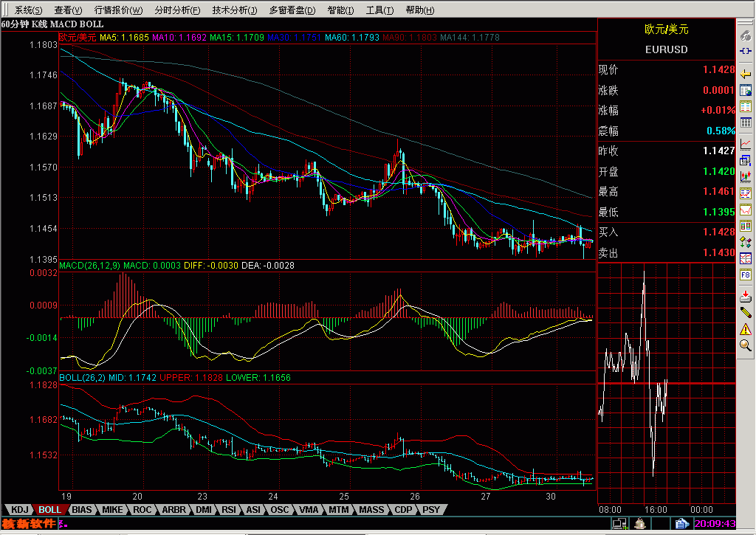Image resolution: width=756 pixels, height=535 pixels.
Task: Open the red and blue grid chart icon
Action: coord(746,258)
